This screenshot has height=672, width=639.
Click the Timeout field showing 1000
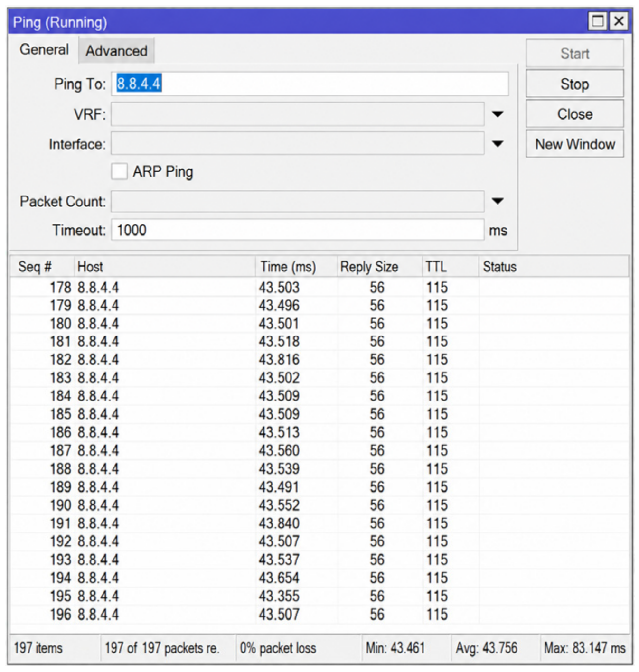[x=298, y=230]
